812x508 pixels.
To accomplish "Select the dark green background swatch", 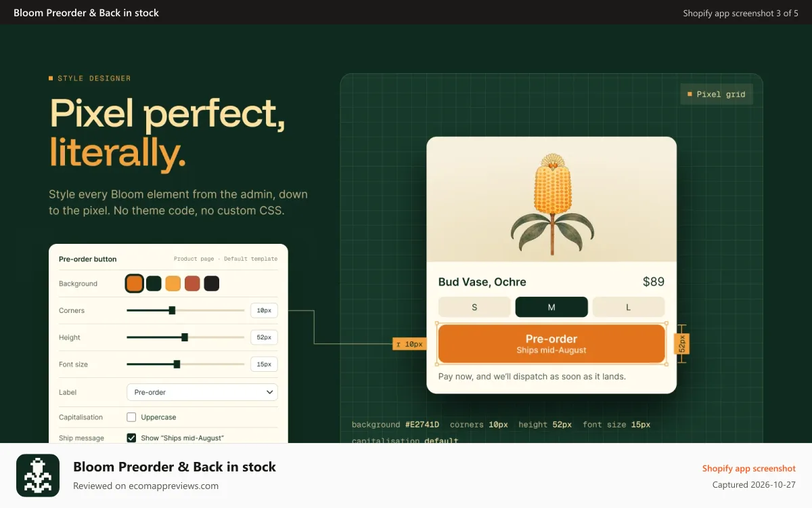I will click(154, 283).
